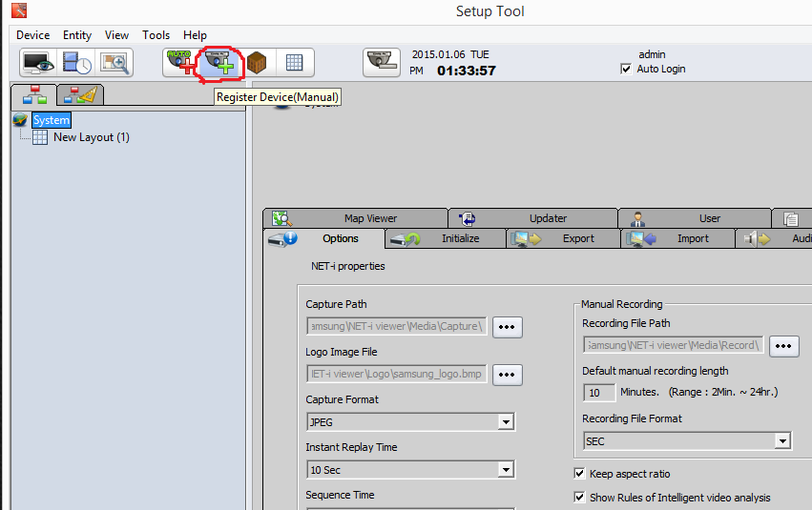Open the View menu
The width and height of the screenshot is (812, 510).
click(116, 35)
